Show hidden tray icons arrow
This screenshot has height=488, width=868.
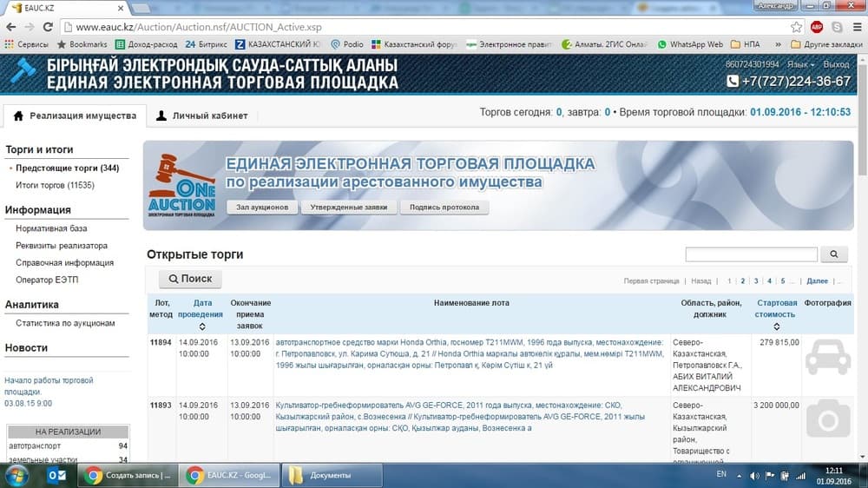click(739, 476)
